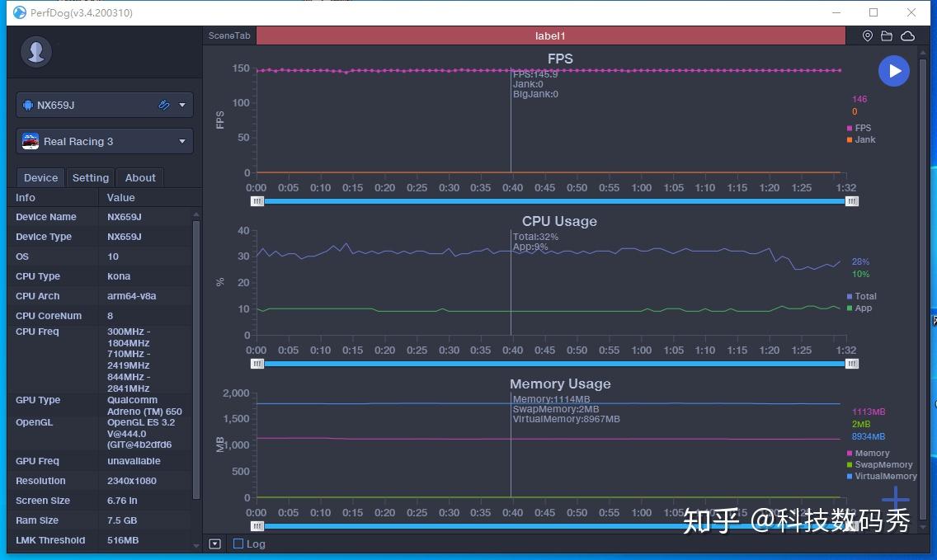Switch to the About tab
Viewport: 937px width, 560px height.
pyautogui.click(x=140, y=177)
